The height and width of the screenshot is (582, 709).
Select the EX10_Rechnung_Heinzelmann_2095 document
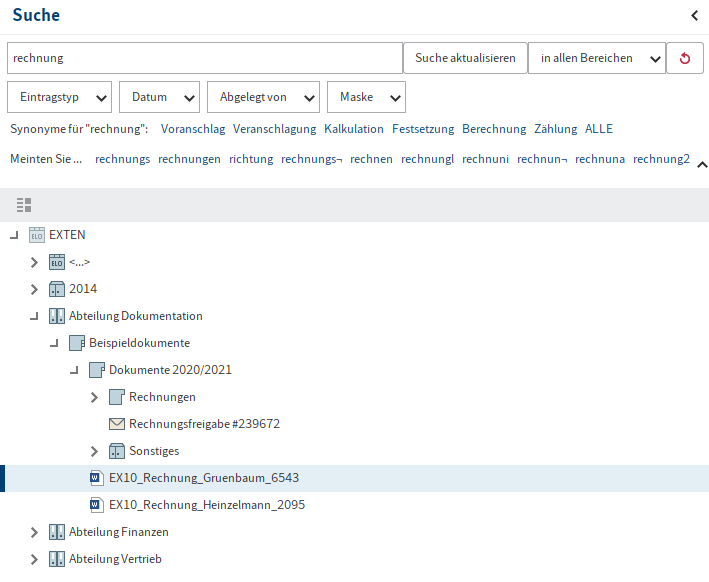[207, 505]
